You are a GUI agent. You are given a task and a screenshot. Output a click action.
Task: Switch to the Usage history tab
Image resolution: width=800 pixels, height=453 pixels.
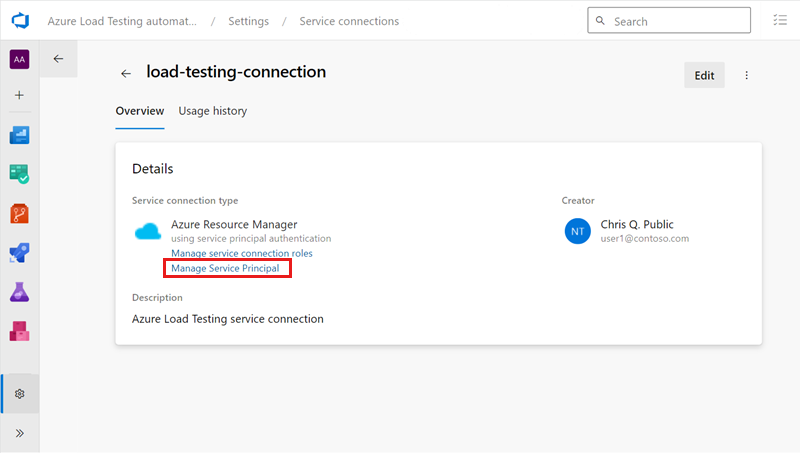pos(212,111)
